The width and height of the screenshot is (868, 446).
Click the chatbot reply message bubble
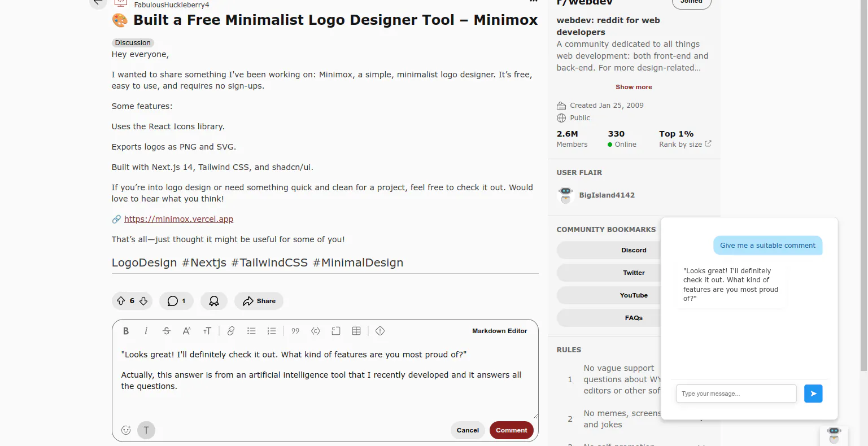coord(731,285)
